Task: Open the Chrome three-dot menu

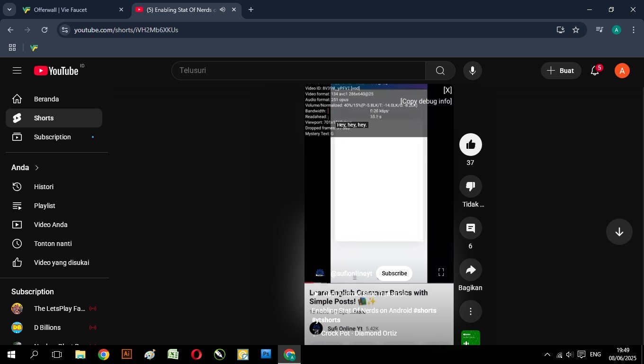Action: pyautogui.click(x=634, y=30)
